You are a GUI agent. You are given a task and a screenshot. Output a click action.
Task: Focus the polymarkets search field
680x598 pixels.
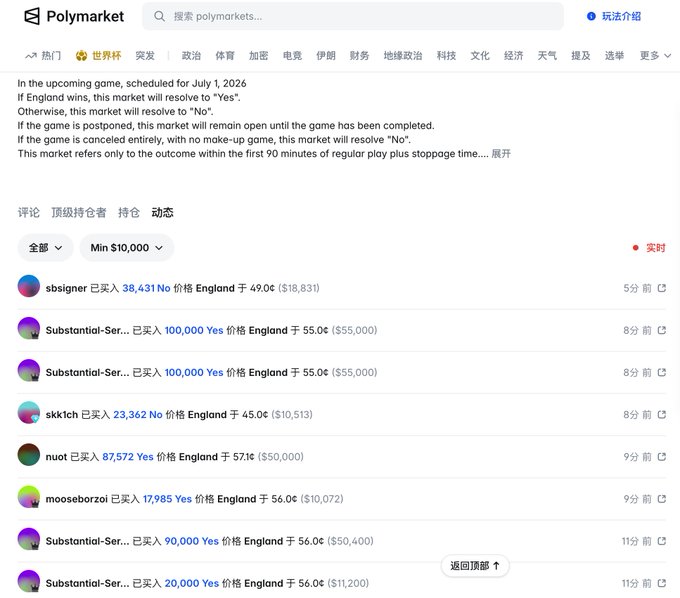(353, 16)
